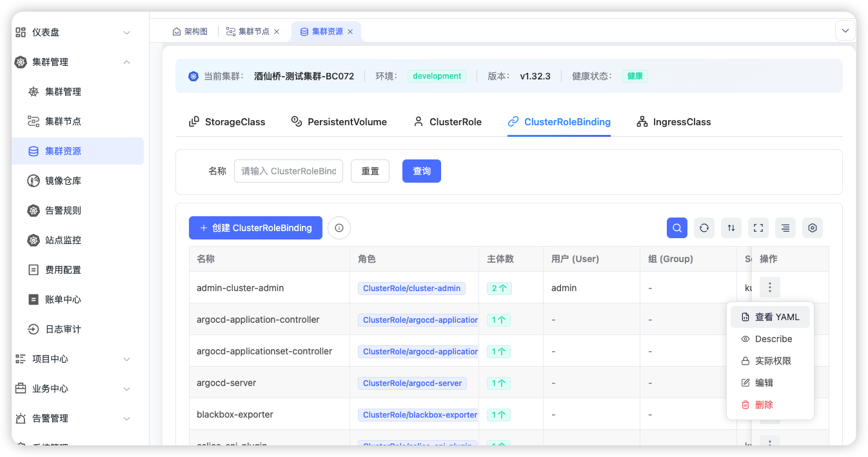Click the search icon button in table toolbar
Image resolution: width=868 pixels, height=457 pixels.
(676, 228)
